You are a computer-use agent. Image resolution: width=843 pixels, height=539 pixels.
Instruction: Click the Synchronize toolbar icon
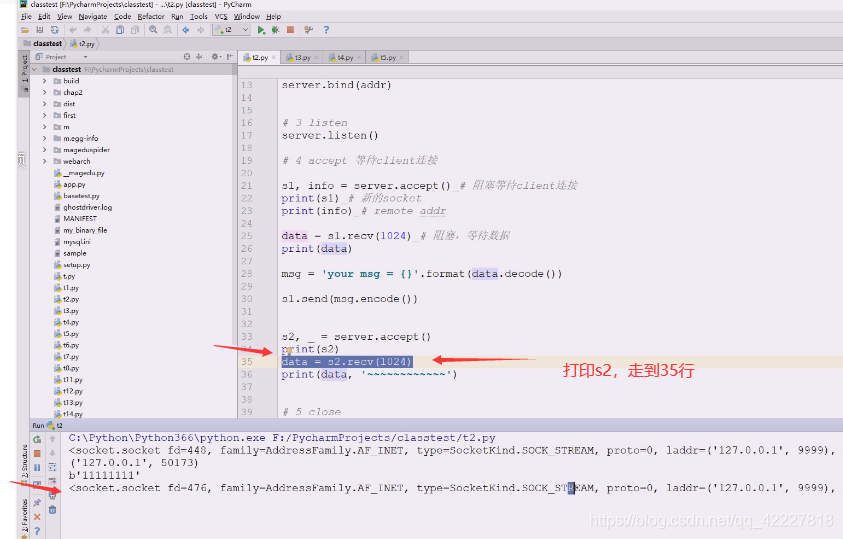click(54, 30)
